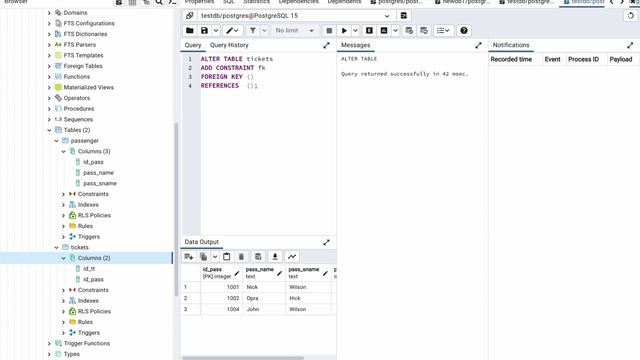Select the cell containing Opra
Screen dimensions: 640x360
coord(264,298)
